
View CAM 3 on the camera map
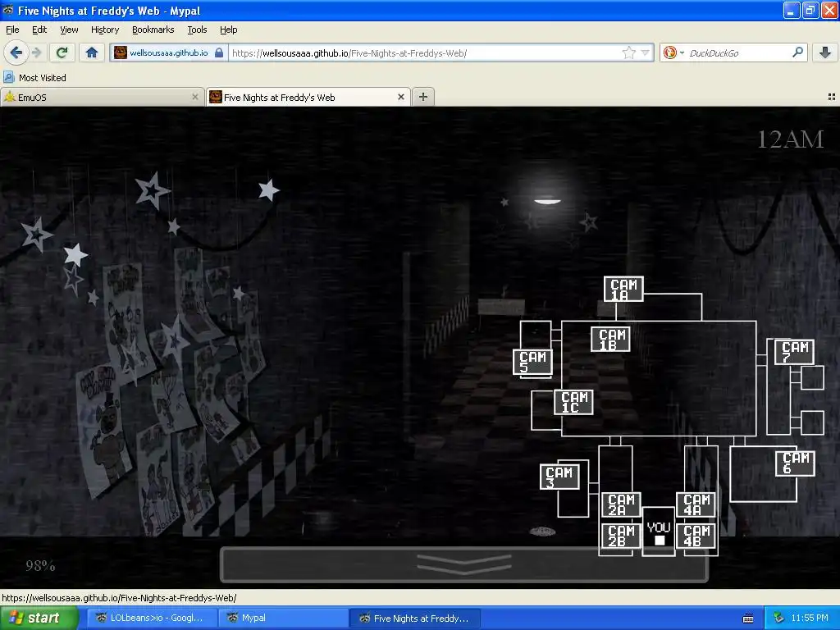(x=559, y=477)
